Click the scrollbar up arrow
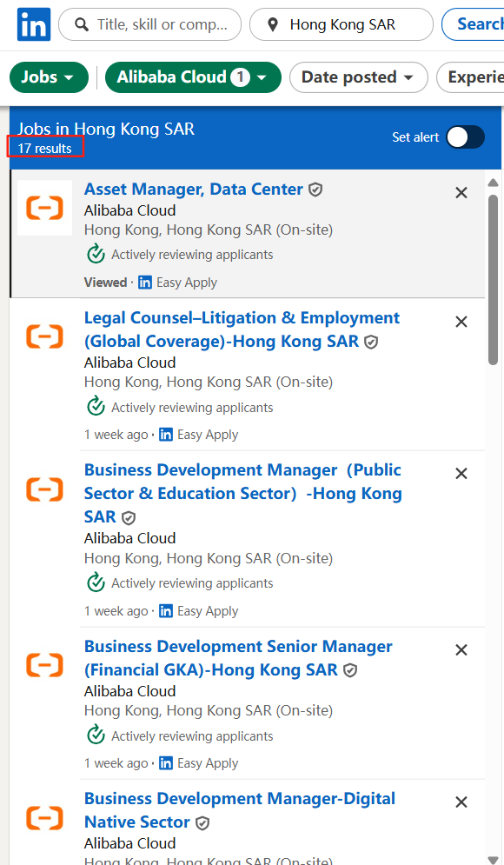504x865 pixels. [493, 183]
